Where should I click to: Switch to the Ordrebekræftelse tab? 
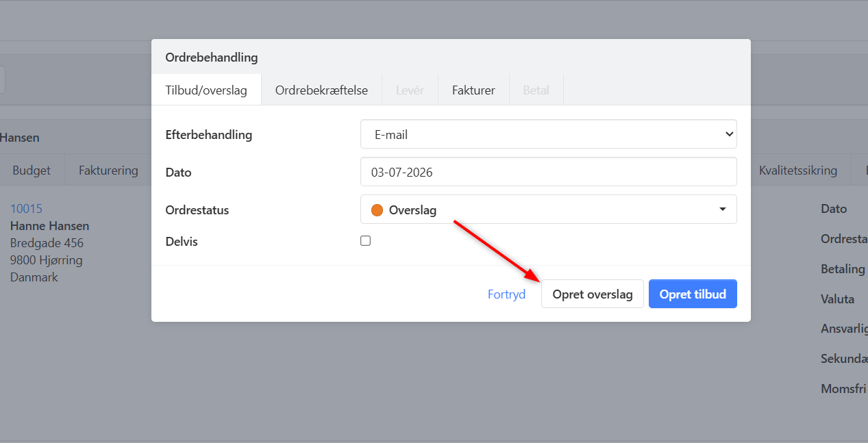click(x=321, y=90)
